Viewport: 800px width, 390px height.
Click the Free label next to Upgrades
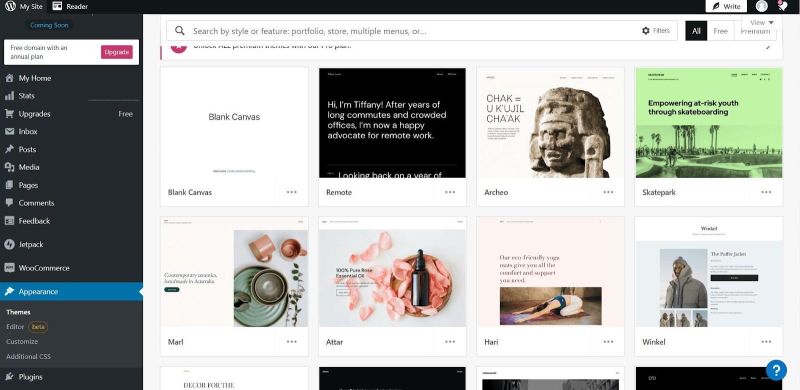126,114
